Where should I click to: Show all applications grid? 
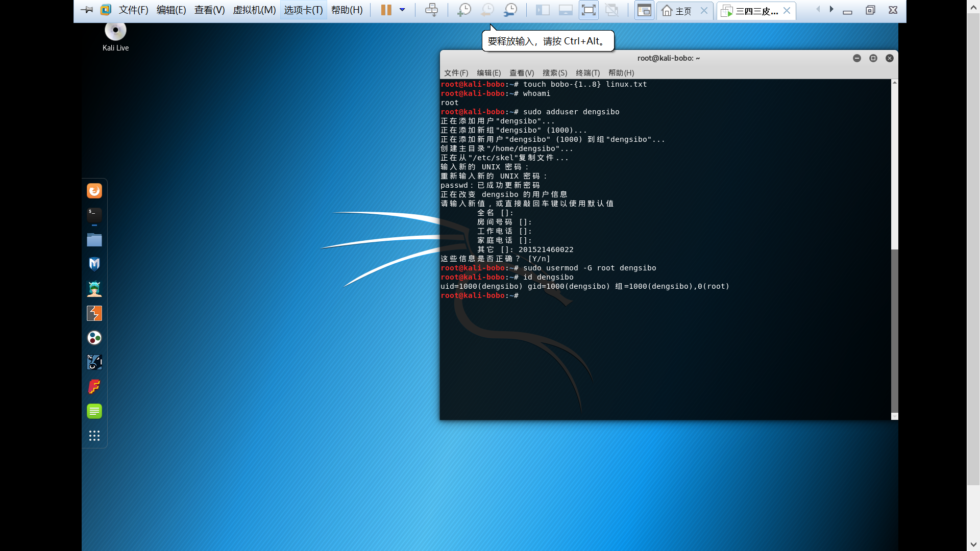(x=94, y=436)
